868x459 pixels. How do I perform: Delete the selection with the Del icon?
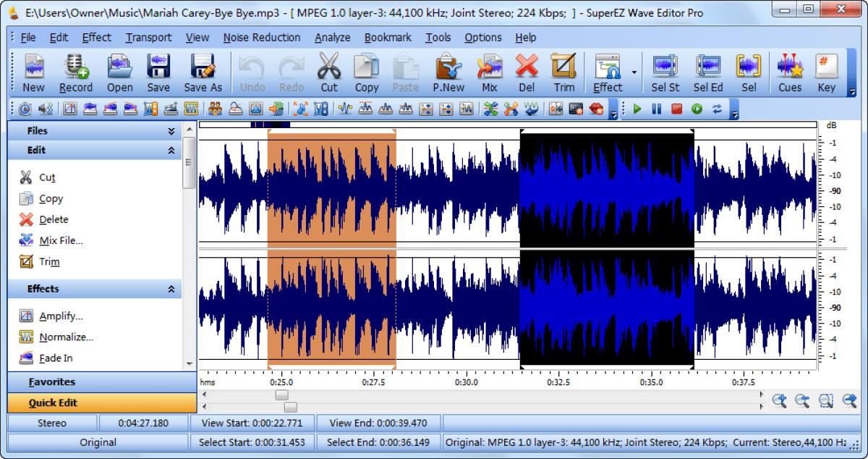526,72
